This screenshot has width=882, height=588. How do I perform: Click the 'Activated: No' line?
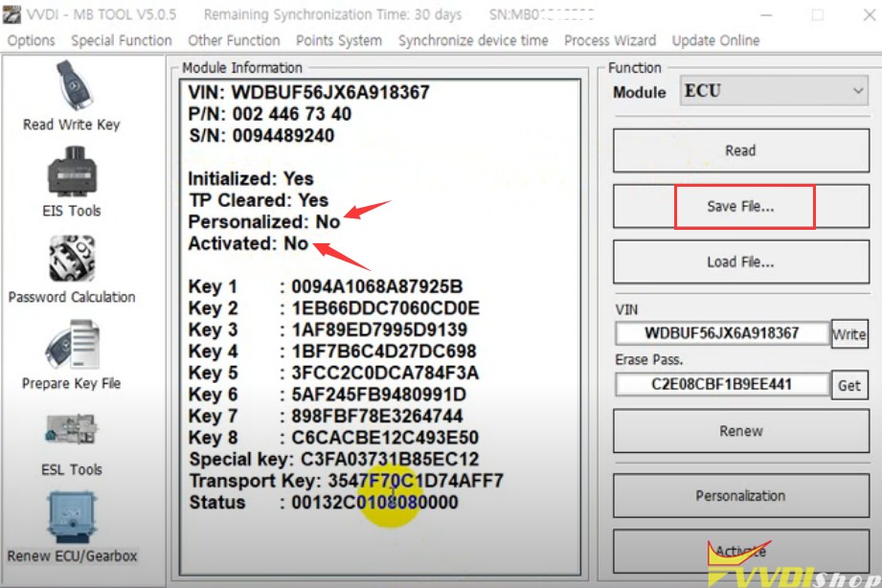point(248,243)
